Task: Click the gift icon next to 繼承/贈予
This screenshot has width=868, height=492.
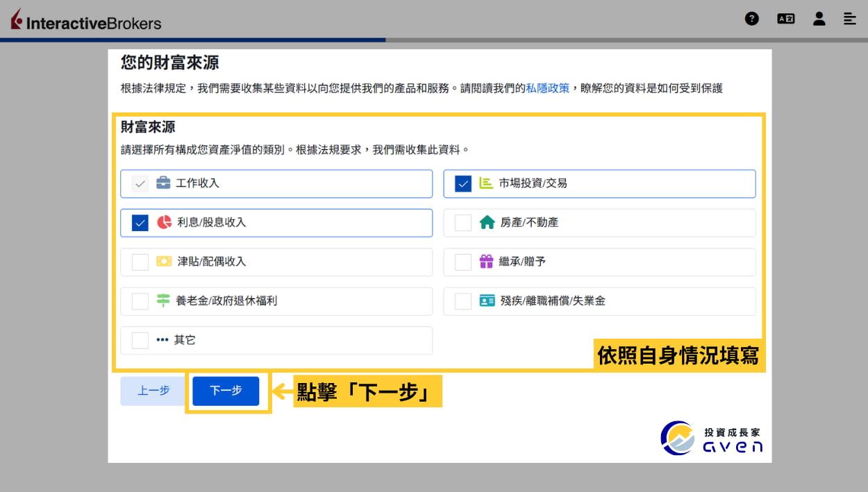Action: tap(486, 262)
